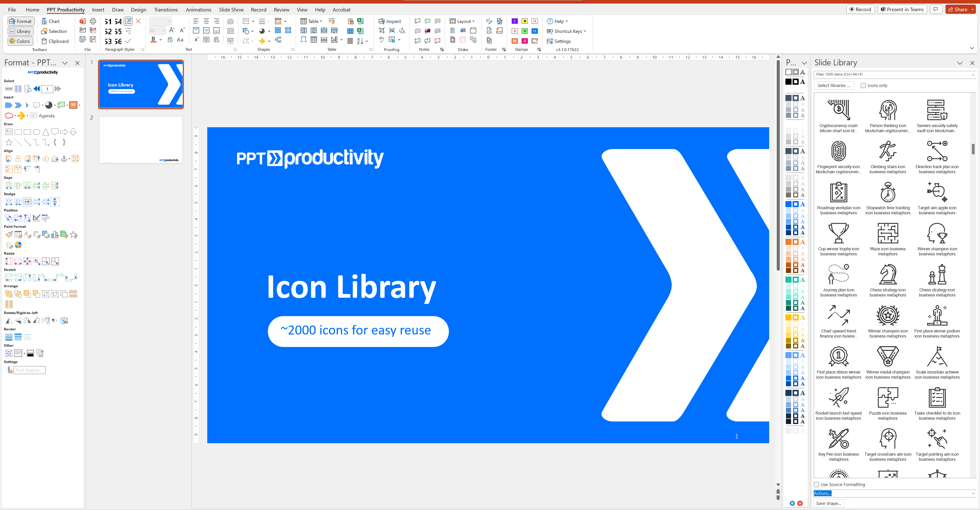
Task: Select slide 2 thumbnail
Action: click(x=141, y=140)
